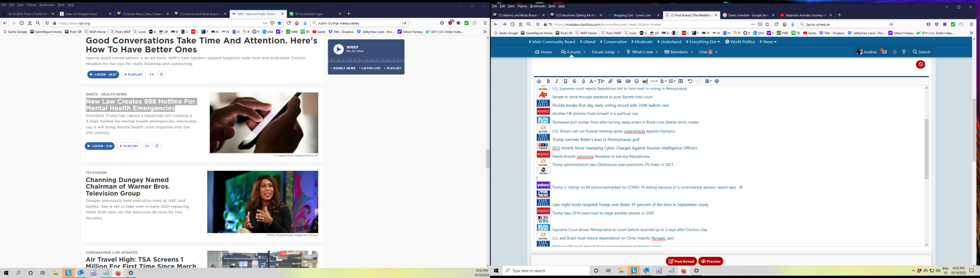This screenshot has height=278, width=980.
Task: Open the text color droplet tool
Action: coord(584,81)
